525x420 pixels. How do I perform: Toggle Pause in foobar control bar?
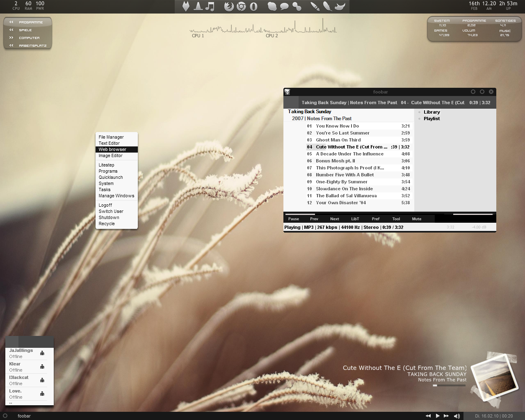pyautogui.click(x=294, y=219)
